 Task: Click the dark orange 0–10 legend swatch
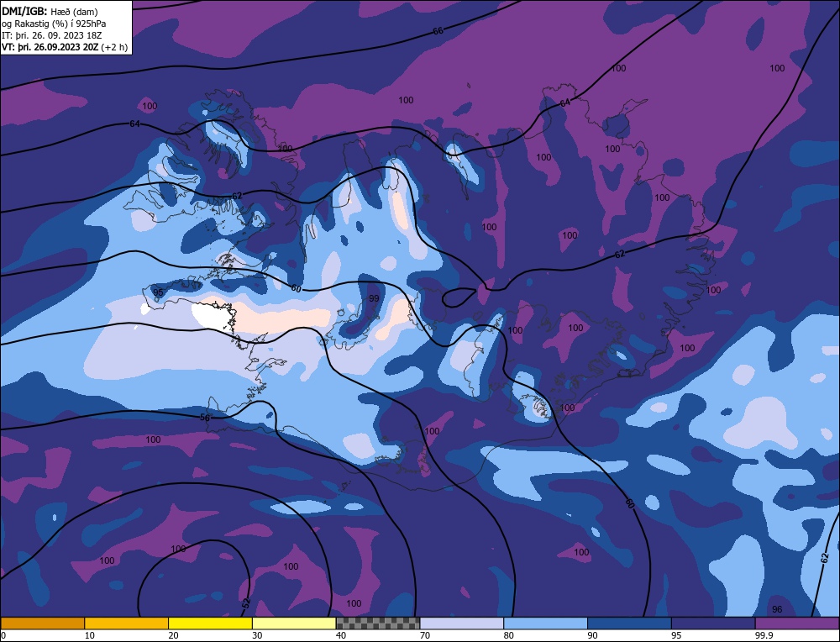point(42,624)
